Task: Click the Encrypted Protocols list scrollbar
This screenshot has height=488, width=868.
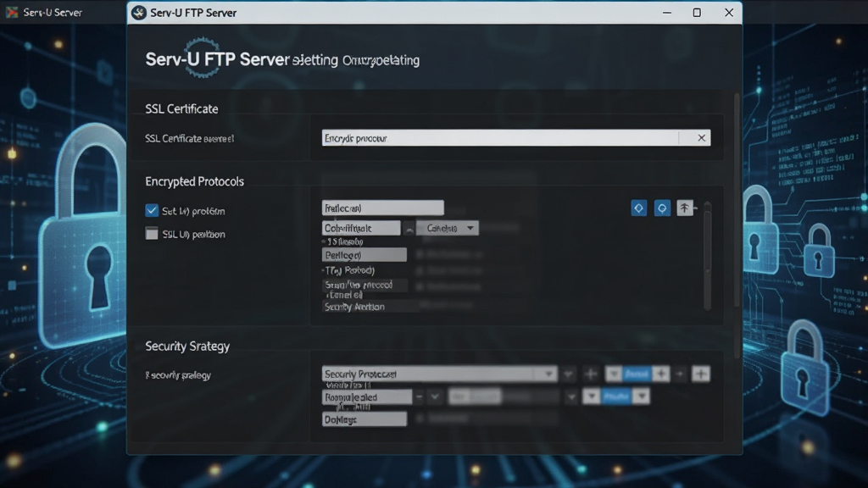Action: pos(707,256)
